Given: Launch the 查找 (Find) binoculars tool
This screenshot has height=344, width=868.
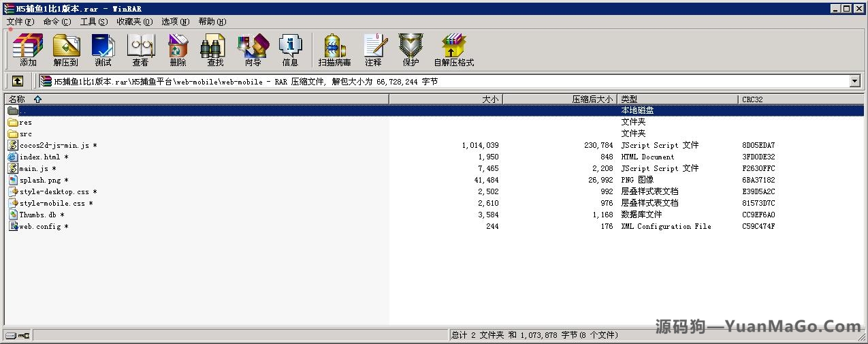Looking at the screenshot, I should tap(215, 50).
